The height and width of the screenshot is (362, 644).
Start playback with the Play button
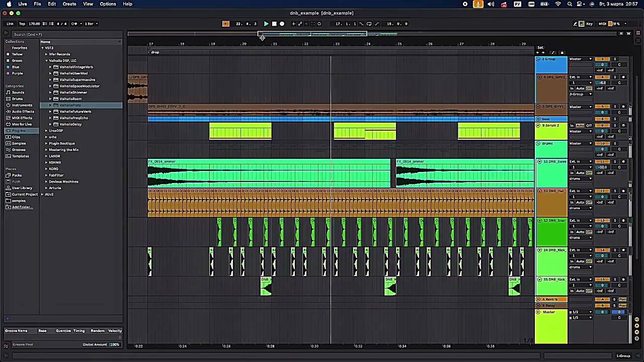click(266, 24)
